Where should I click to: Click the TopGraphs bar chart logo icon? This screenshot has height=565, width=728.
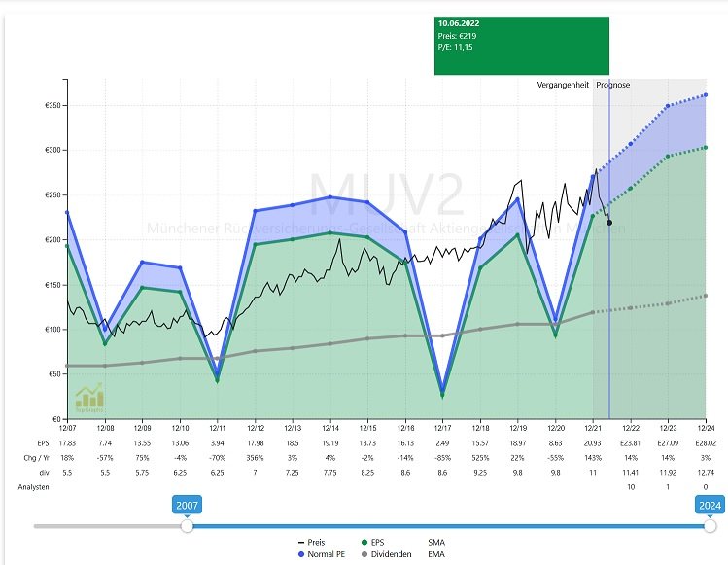coord(89,398)
